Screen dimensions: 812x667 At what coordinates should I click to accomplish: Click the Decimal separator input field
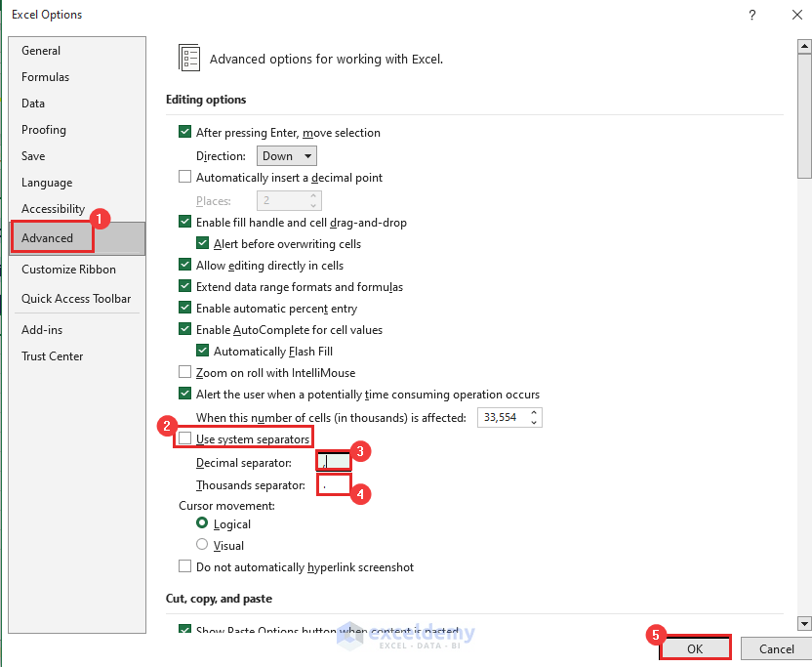(332, 460)
